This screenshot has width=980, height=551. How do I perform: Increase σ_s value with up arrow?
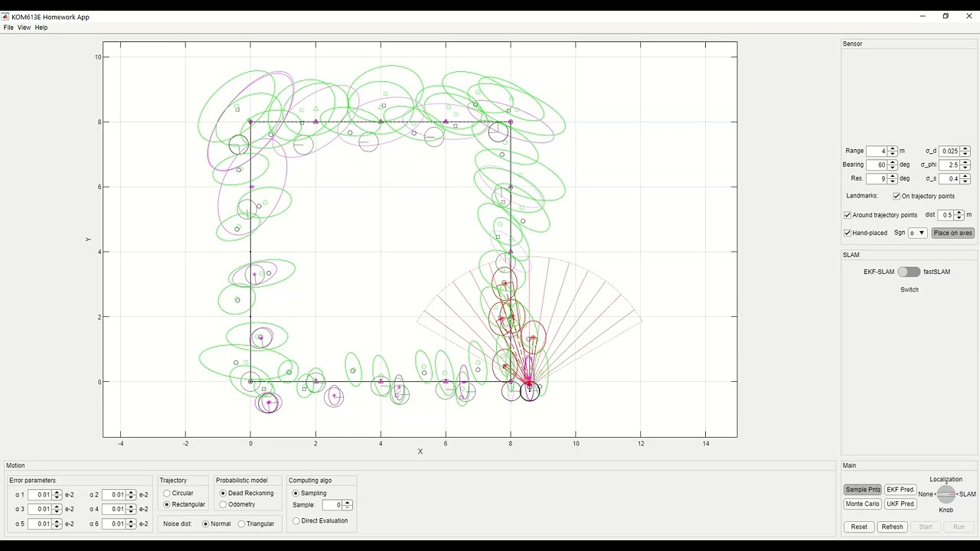coord(965,176)
